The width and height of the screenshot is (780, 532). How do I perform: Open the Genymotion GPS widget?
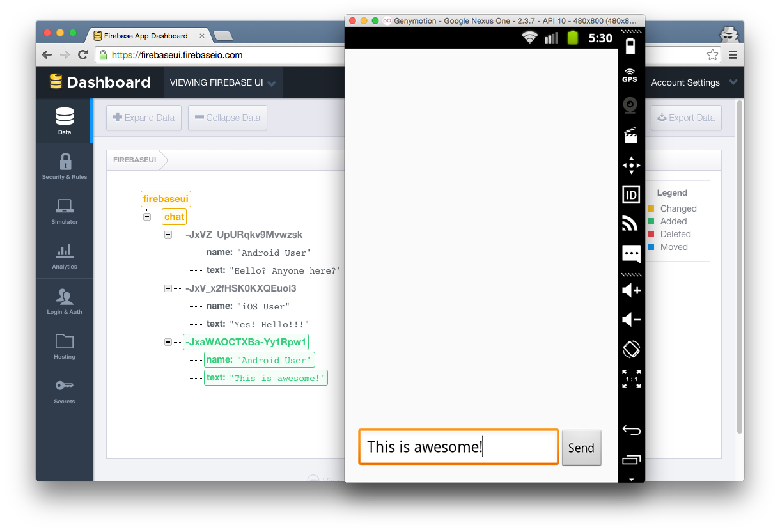(630, 75)
